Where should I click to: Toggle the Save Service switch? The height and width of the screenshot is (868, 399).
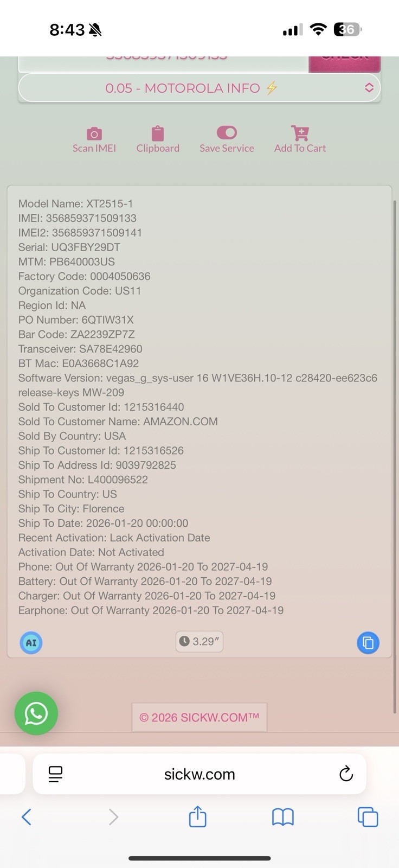(x=227, y=133)
